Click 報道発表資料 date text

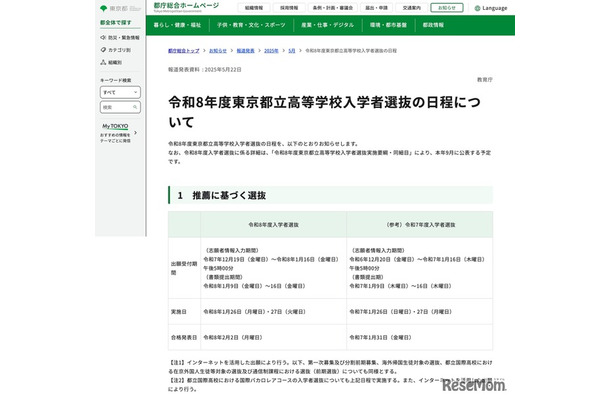(205, 70)
